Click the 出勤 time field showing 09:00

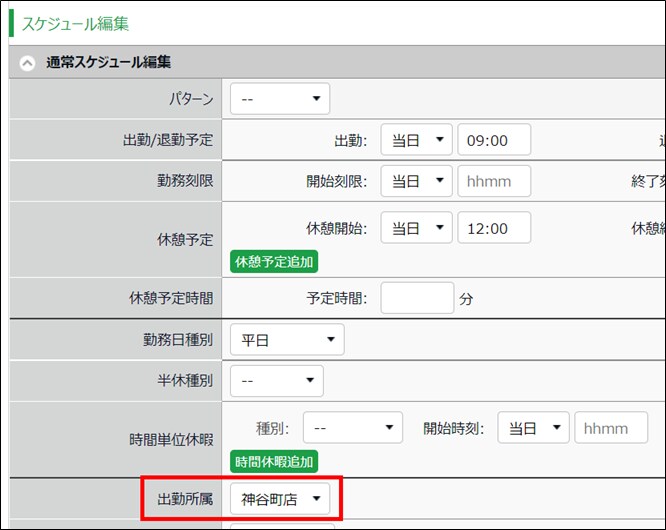click(x=494, y=141)
